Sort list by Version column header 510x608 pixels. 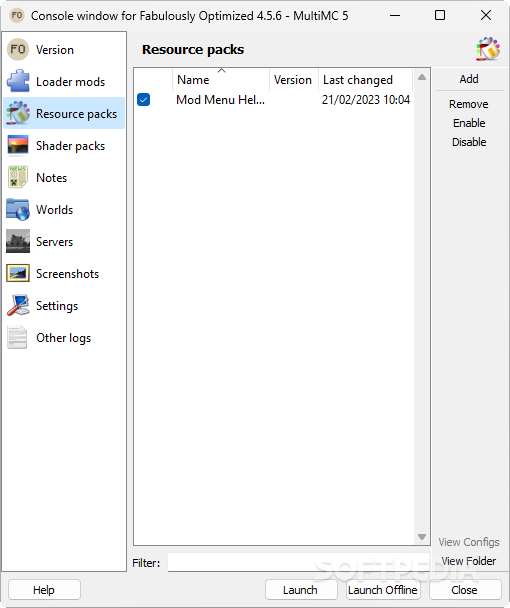[293, 80]
